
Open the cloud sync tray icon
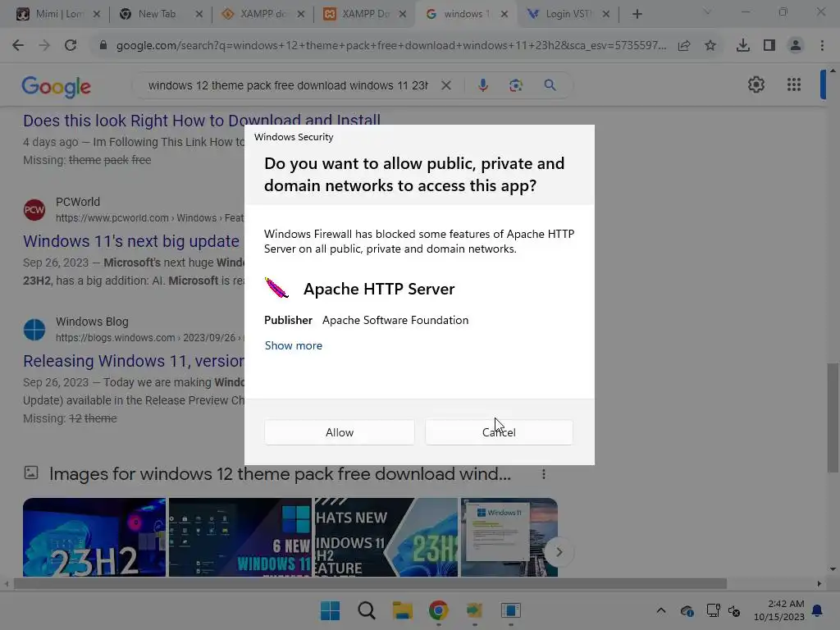click(687, 610)
